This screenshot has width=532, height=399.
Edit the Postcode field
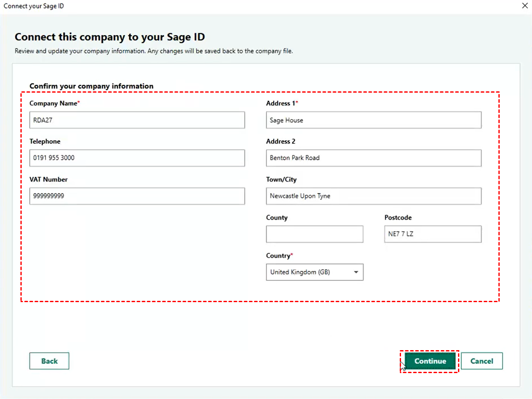pos(433,234)
